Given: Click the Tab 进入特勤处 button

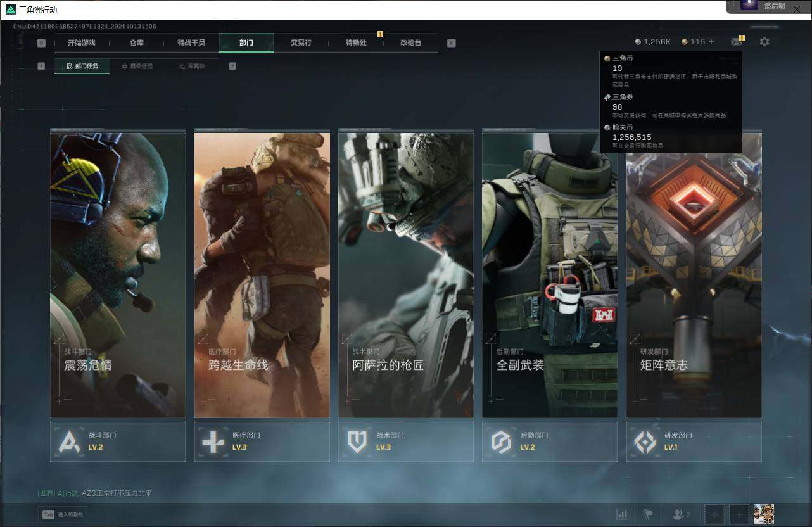Looking at the screenshot, I should coord(62,514).
